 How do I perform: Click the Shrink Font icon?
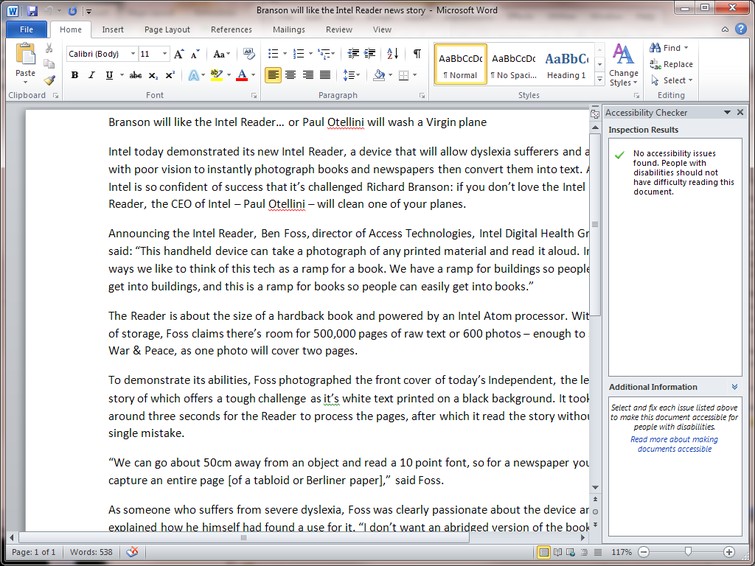coord(195,54)
